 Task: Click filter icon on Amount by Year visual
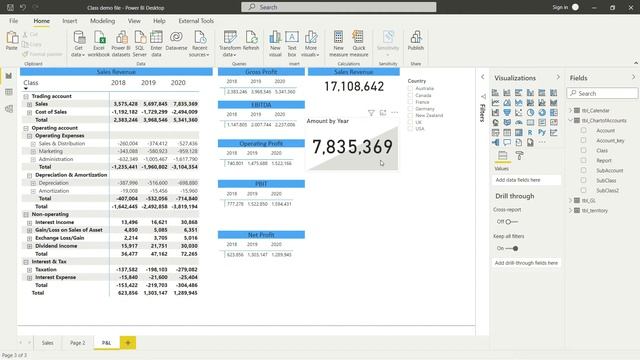pyautogui.click(x=371, y=113)
